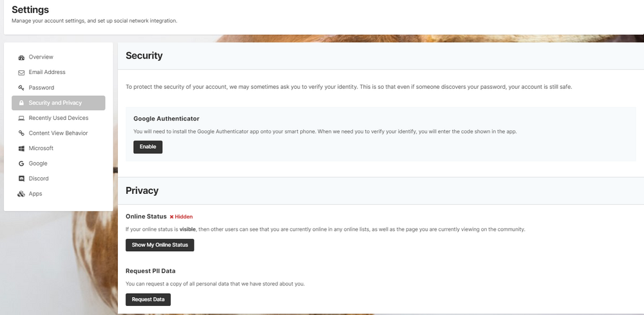Image resolution: width=644 pixels, height=315 pixels.
Task: Toggle Show My Online Status
Action: pos(159,245)
